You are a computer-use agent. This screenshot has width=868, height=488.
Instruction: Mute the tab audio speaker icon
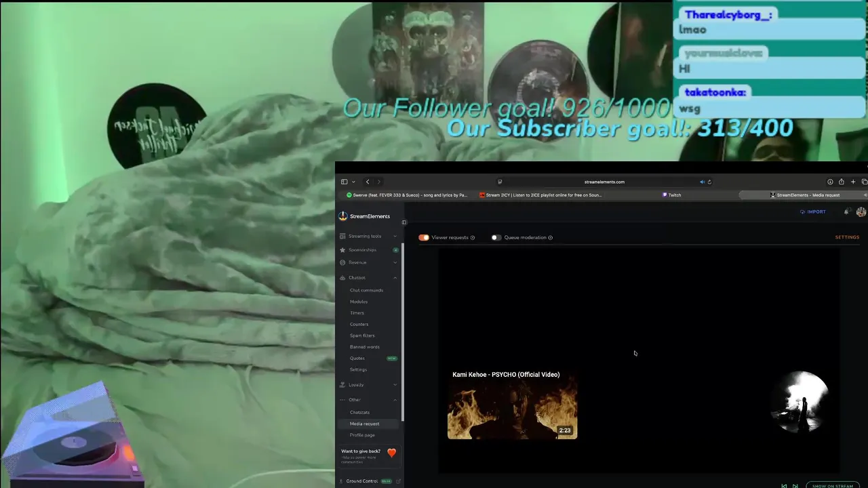[x=702, y=182]
